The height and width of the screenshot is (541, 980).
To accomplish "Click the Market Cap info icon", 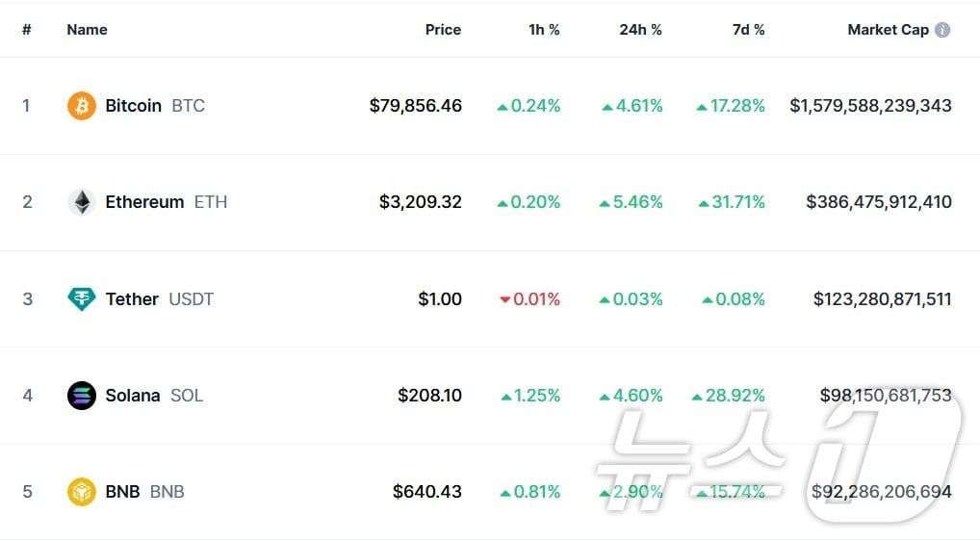I will click(x=942, y=30).
